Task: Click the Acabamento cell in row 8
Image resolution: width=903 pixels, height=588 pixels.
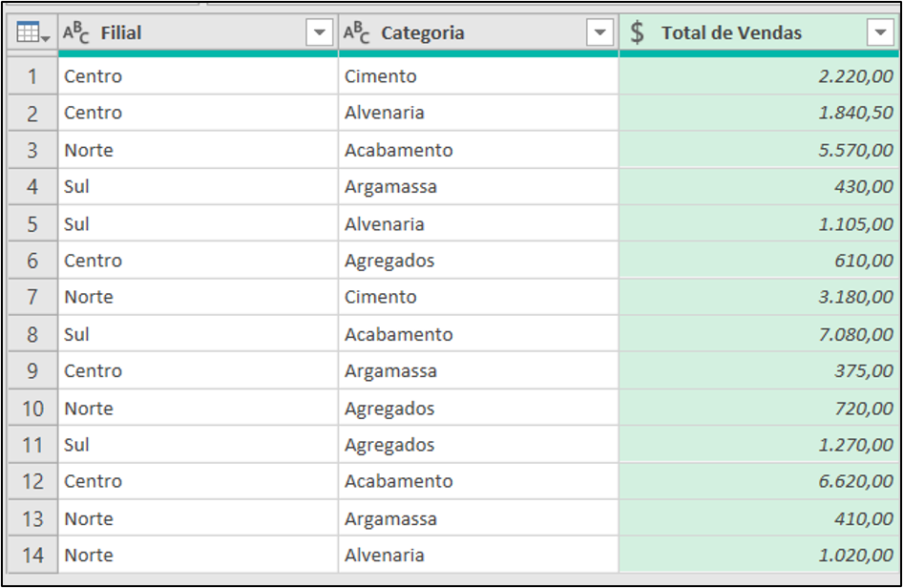Action: (x=478, y=334)
